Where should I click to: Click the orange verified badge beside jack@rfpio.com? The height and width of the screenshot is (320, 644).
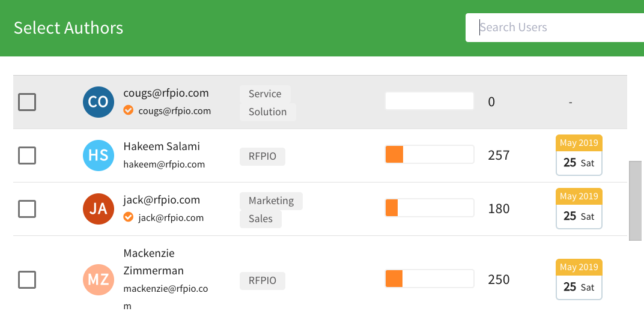(x=129, y=217)
